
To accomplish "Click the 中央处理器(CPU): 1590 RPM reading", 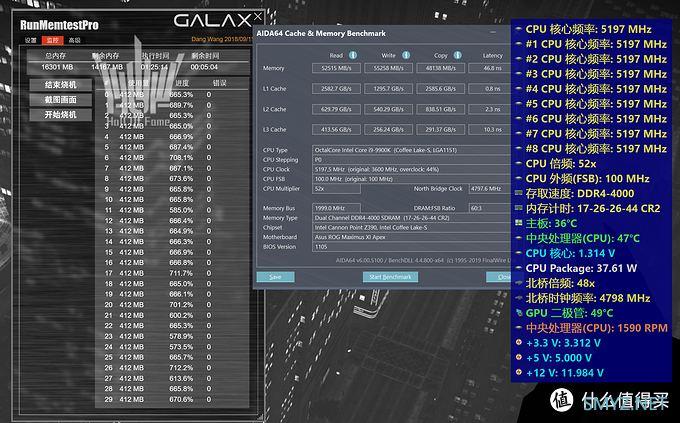I will pos(597,328).
